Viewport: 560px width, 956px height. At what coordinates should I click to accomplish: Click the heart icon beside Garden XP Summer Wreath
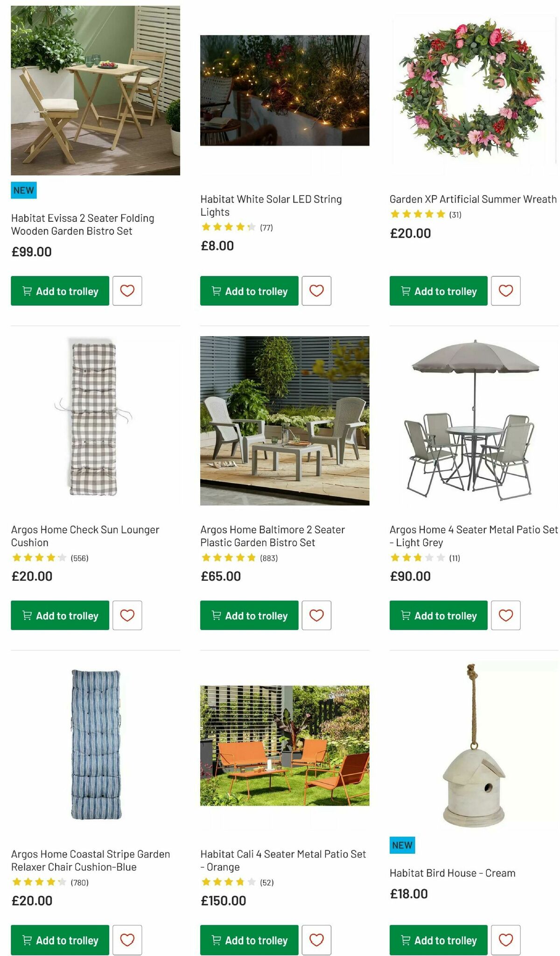coord(506,291)
